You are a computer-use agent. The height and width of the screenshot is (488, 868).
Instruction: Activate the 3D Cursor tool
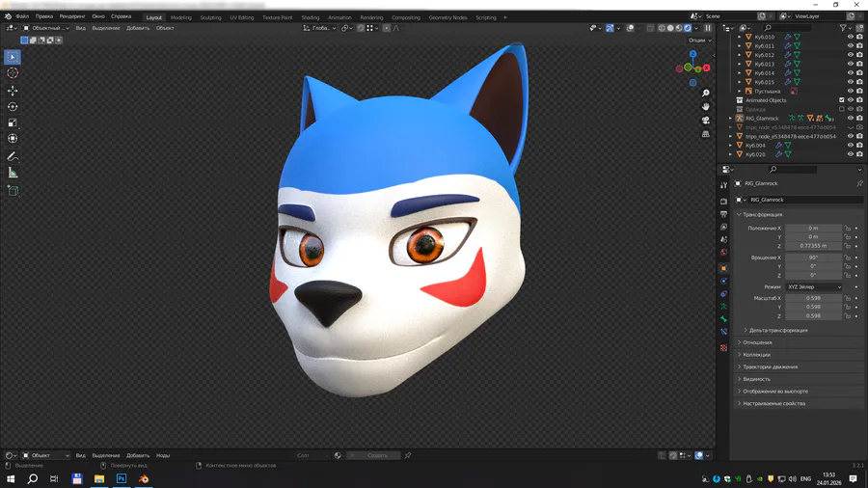13,73
